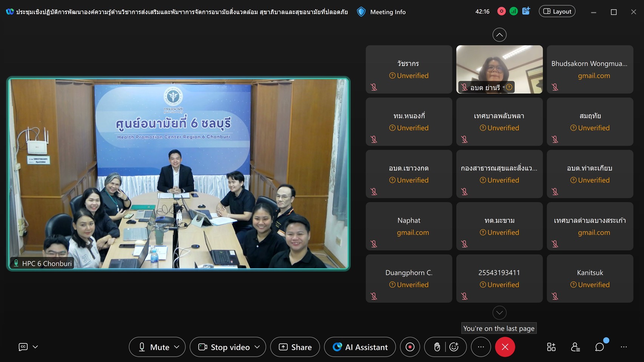Select the HPC 6 Chonburi video thumbnail

178,173
